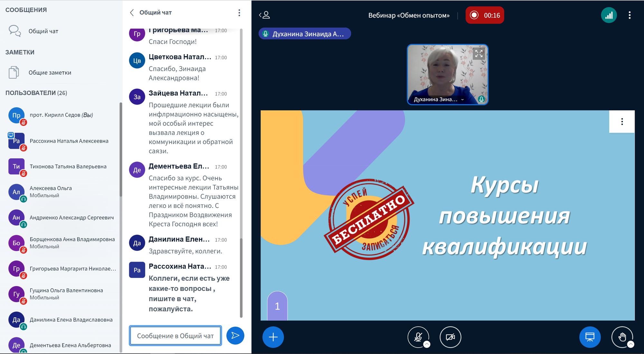Open presentation options three-dot menu
Image resolution: width=644 pixels, height=354 pixels.
point(622,122)
